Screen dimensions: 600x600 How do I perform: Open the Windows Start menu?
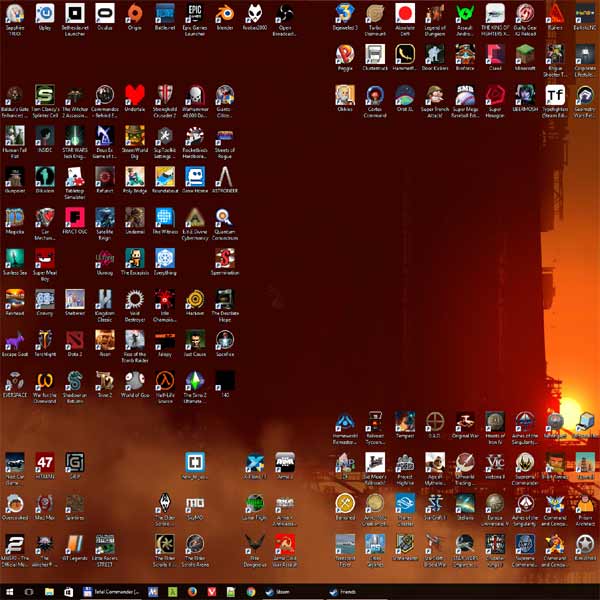(9, 592)
